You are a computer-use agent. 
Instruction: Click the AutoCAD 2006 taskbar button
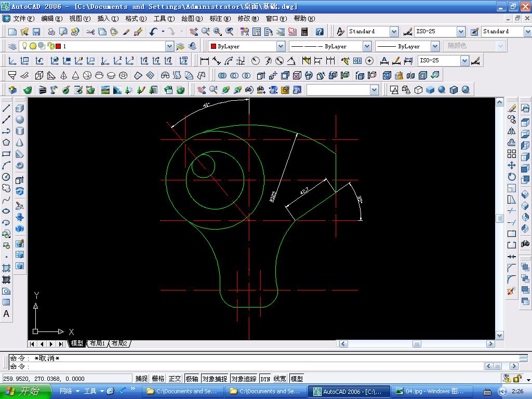tap(348, 391)
